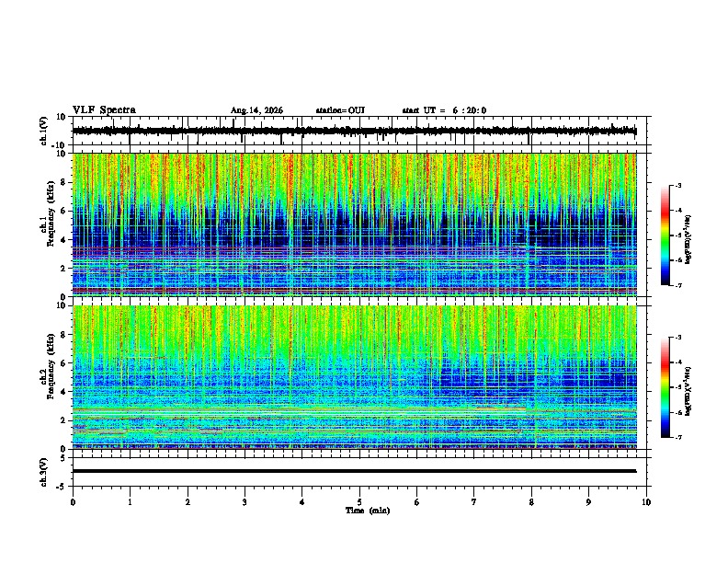
Task: Click the ch.1 spectrogram colour bar
Action: coord(665,236)
